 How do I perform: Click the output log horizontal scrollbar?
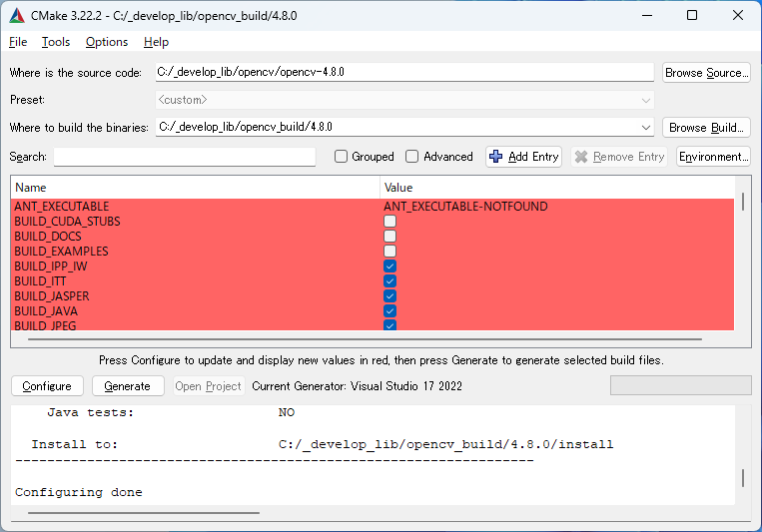point(144,513)
